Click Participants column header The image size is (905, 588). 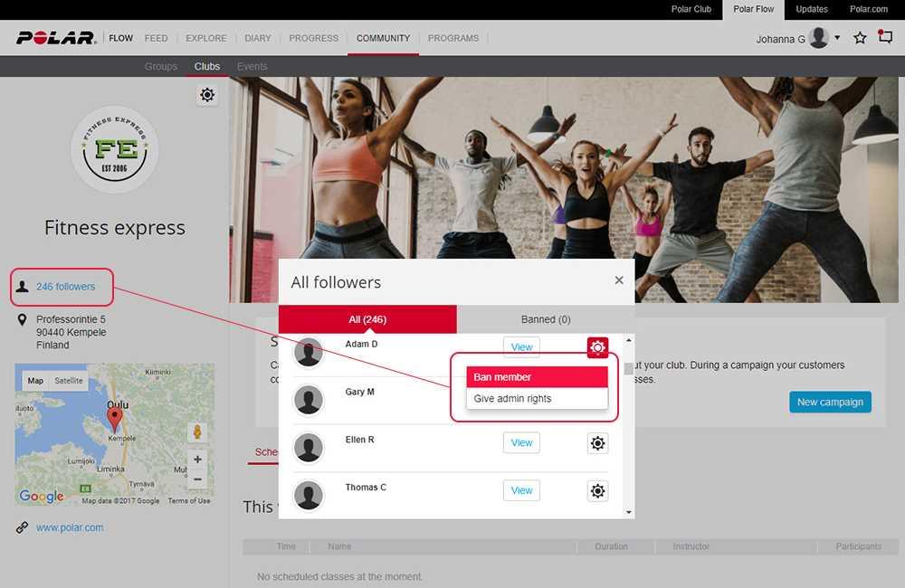(858, 546)
